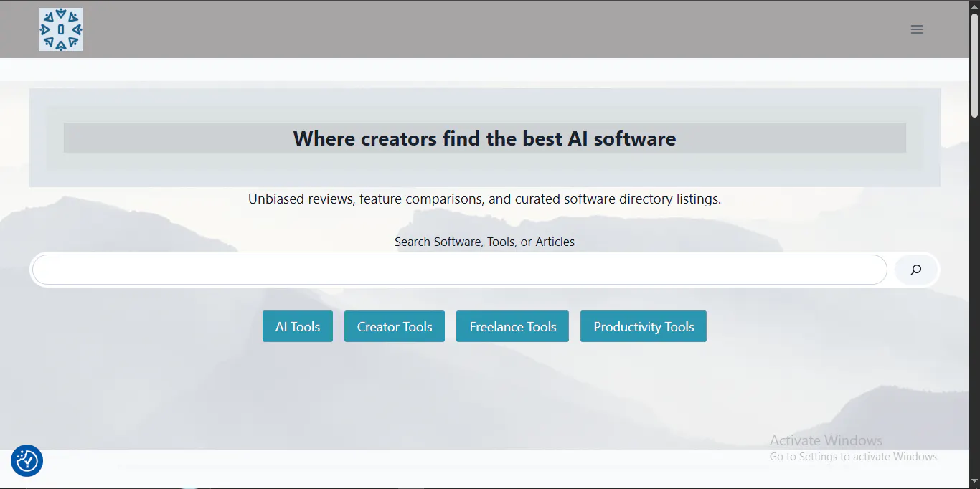Viewport: 980px width, 489px height.
Task: Click the site logo in header
Action: point(61,29)
